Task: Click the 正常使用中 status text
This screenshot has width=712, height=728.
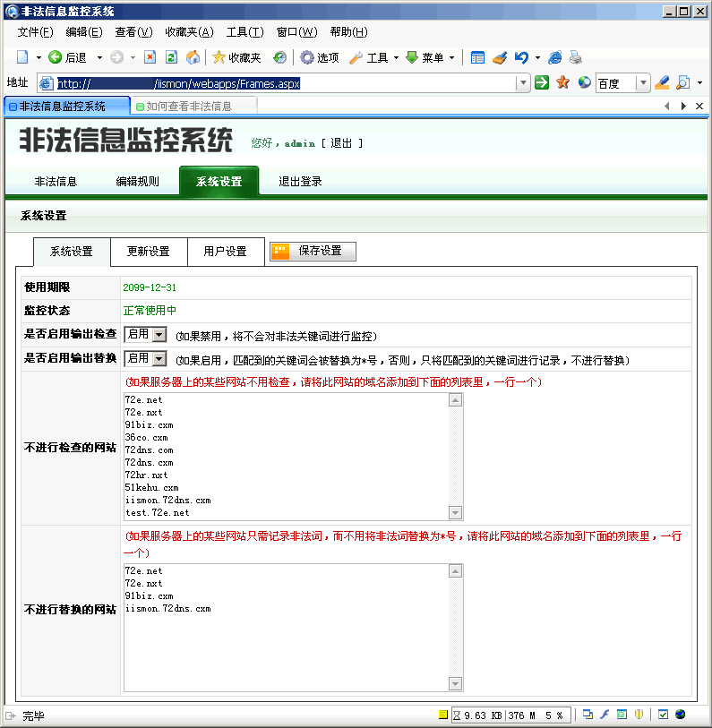Action: 150,311
